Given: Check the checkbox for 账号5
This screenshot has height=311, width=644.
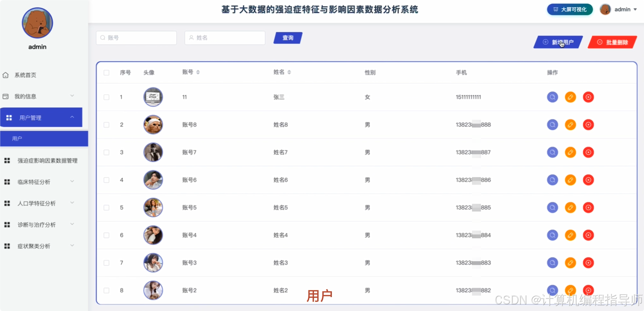Looking at the screenshot, I should 106,208.
